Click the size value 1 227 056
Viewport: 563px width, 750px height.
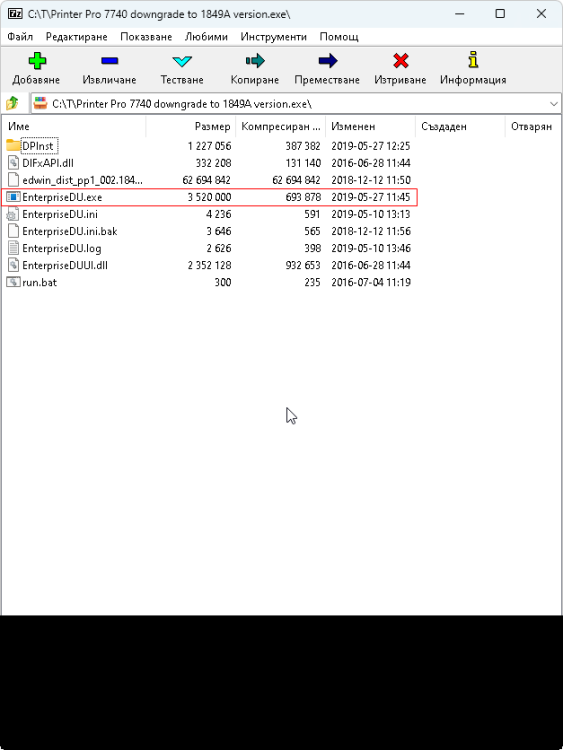(x=210, y=146)
